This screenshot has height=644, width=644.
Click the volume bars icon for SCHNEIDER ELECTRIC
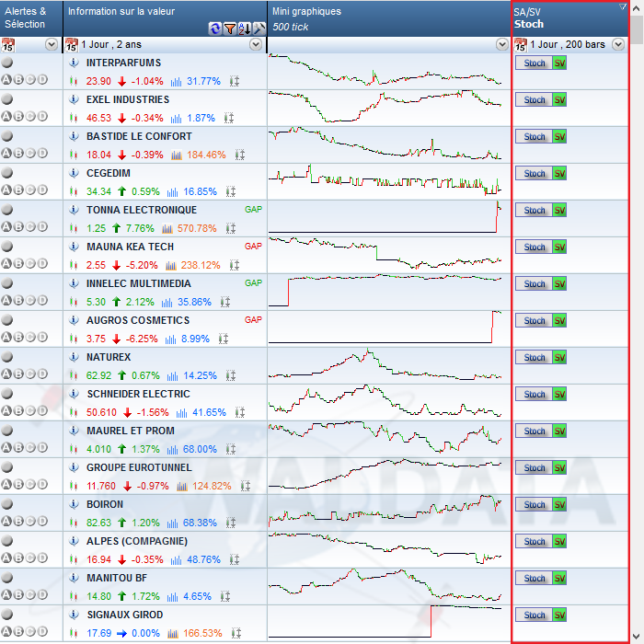pos(181,412)
